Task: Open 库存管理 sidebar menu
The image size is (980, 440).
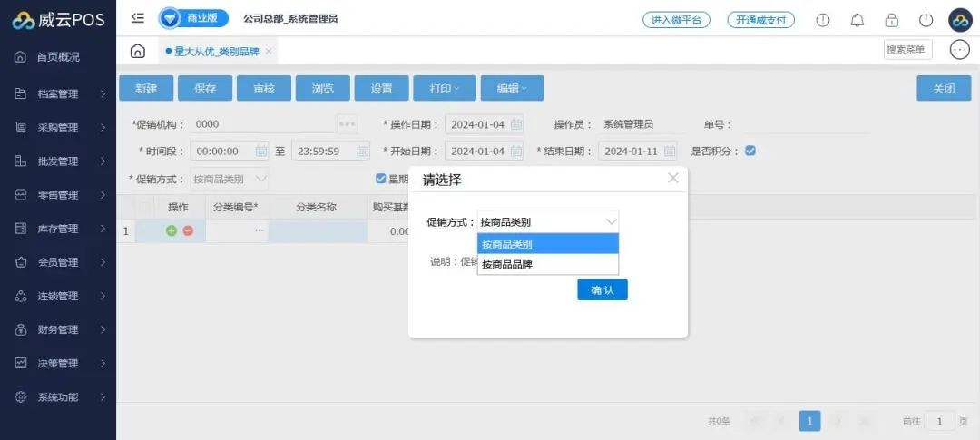Action: click(60, 229)
